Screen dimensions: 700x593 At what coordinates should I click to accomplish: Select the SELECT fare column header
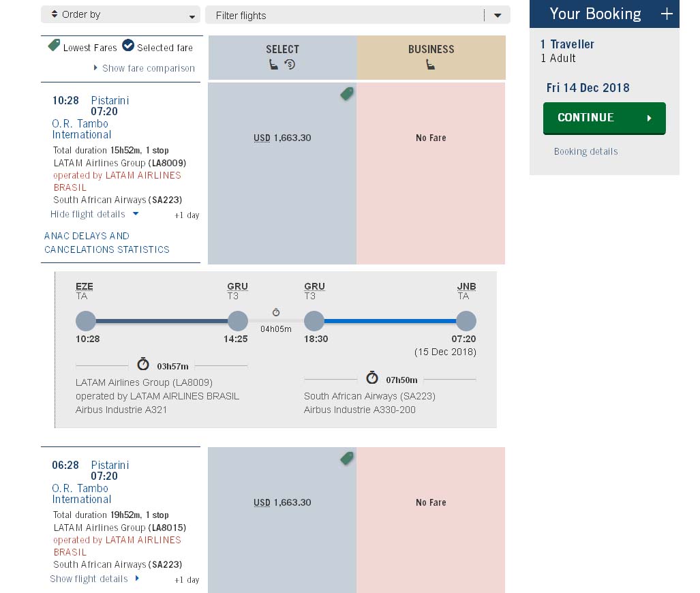pos(283,58)
